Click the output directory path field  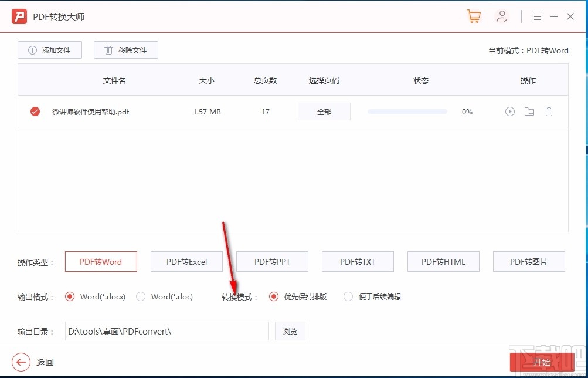(166, 330)
